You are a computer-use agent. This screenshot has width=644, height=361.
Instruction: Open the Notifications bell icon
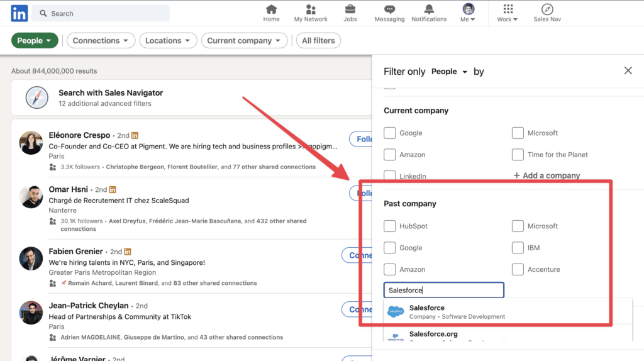(x=429, y=9)
